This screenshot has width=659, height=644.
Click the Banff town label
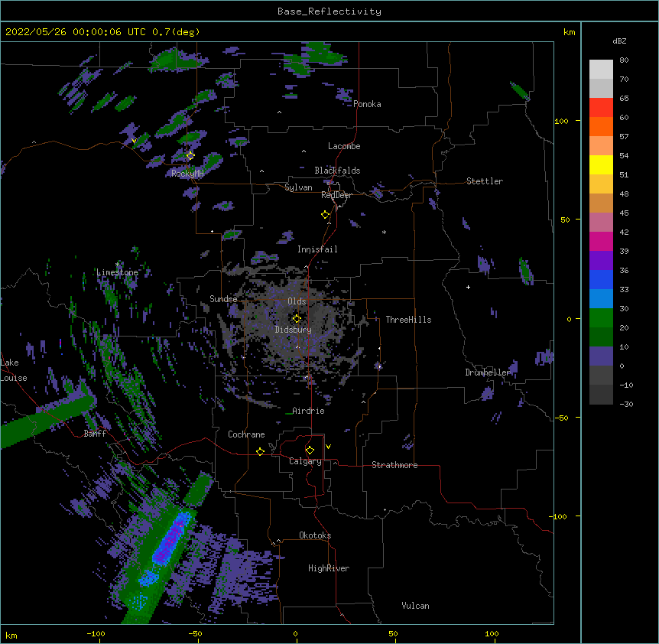pyautogui.click(x=95, y=434)
